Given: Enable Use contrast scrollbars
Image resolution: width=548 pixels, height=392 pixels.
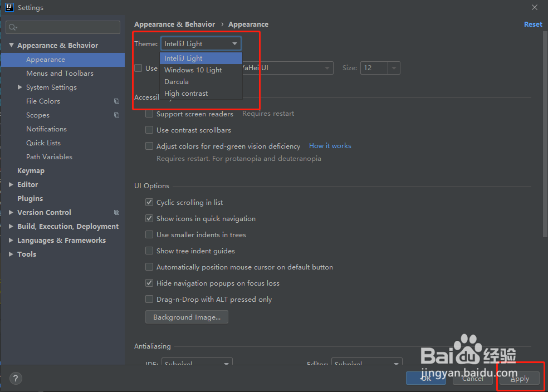Looking at the screenshot, I should [149, 130].
